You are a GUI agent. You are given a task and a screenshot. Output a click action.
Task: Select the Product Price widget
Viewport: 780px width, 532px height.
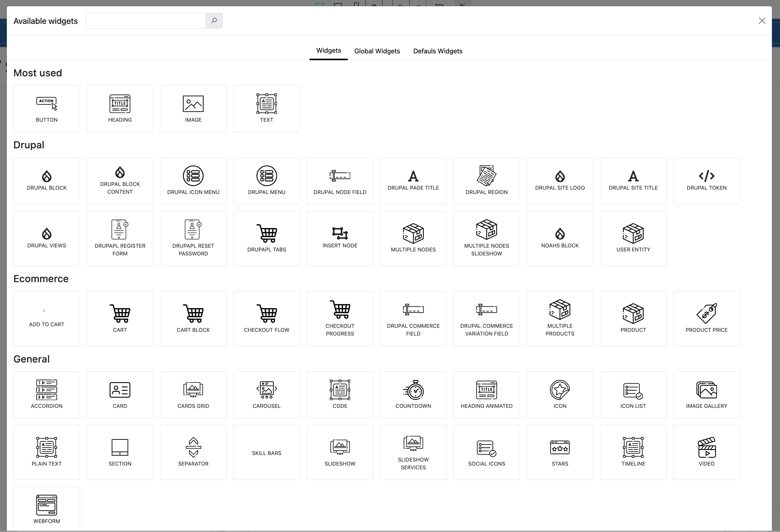[706, 319]
